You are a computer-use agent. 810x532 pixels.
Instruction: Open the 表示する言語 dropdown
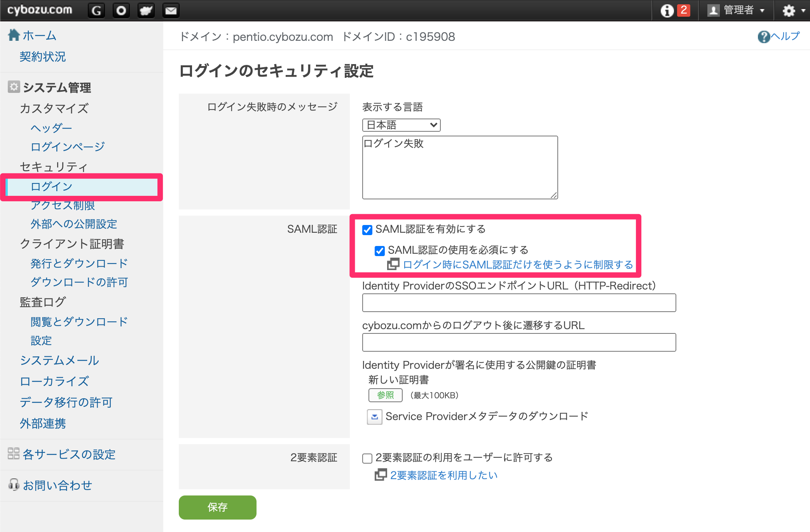pyautogui.click(x=401, y=125)
